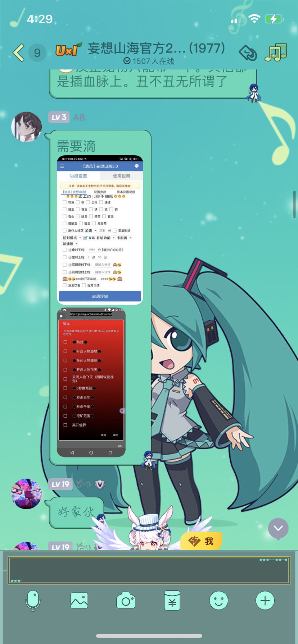Jump to latest messages with the down chevron
298x644 pixels.
point(278,528)
